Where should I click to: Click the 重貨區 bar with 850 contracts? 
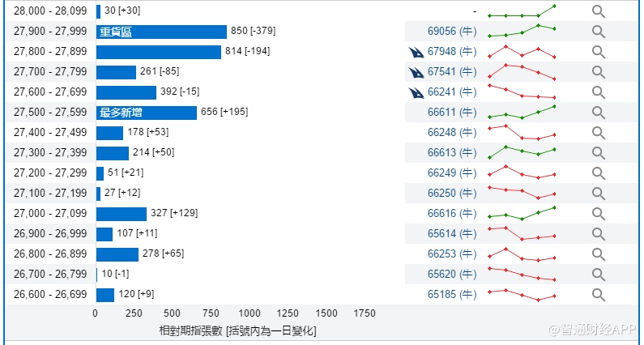(161, 32)
